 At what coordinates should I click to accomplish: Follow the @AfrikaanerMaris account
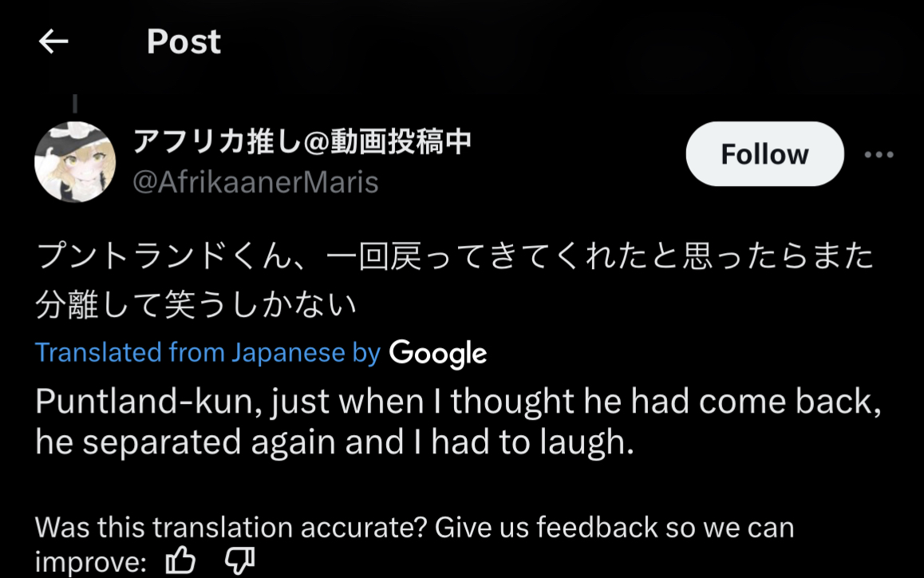coord(765,154)
